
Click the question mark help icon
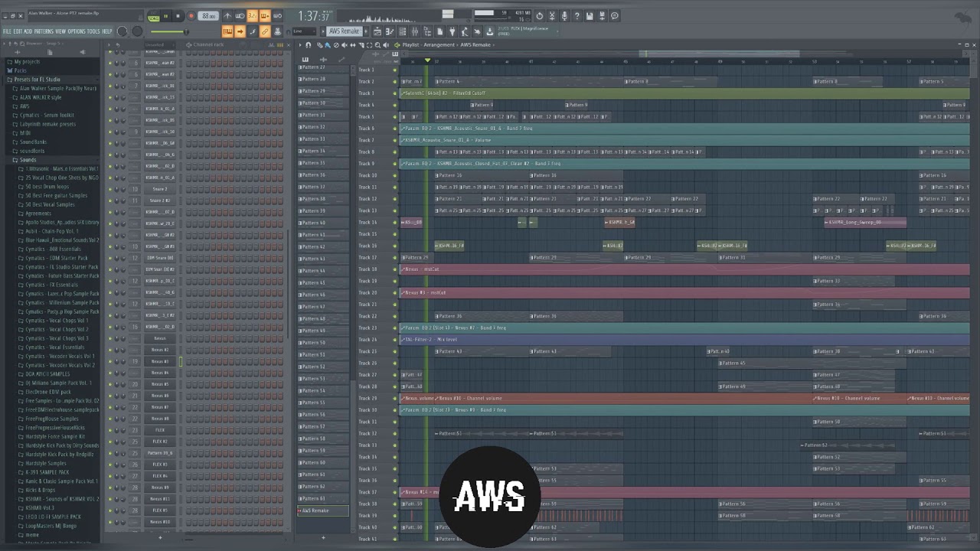tap(577, 16)
